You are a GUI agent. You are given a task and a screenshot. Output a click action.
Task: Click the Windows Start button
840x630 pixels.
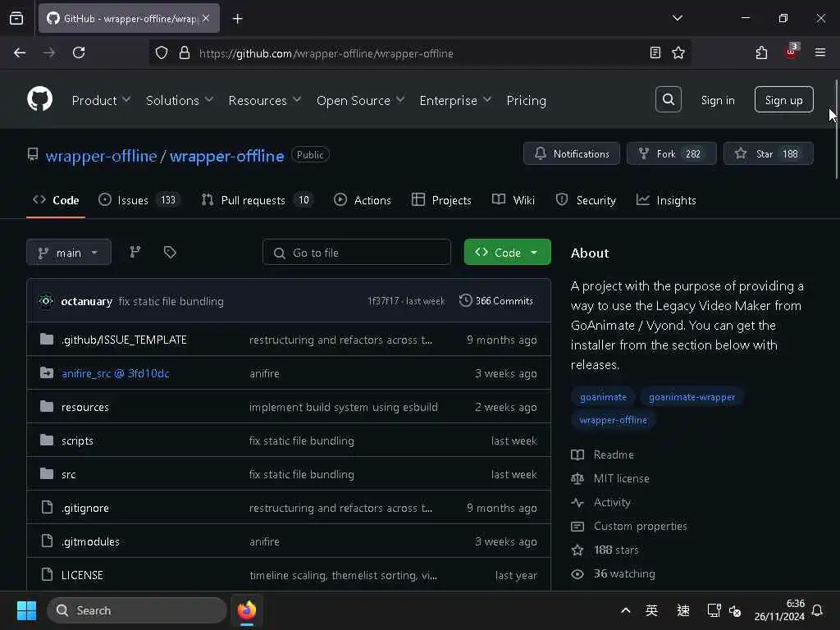26,610
